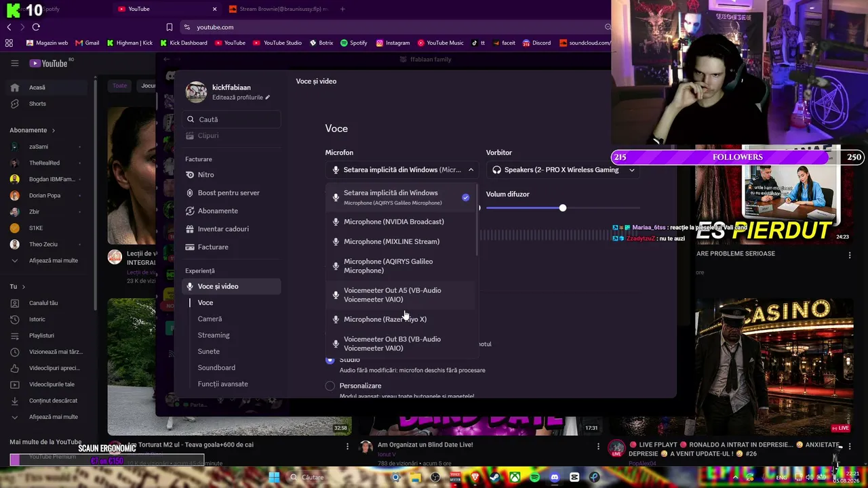This screenshot has width=868, height=488.
Task: Open Theo Zeciu channel subscription
Action: pos(47,245)
